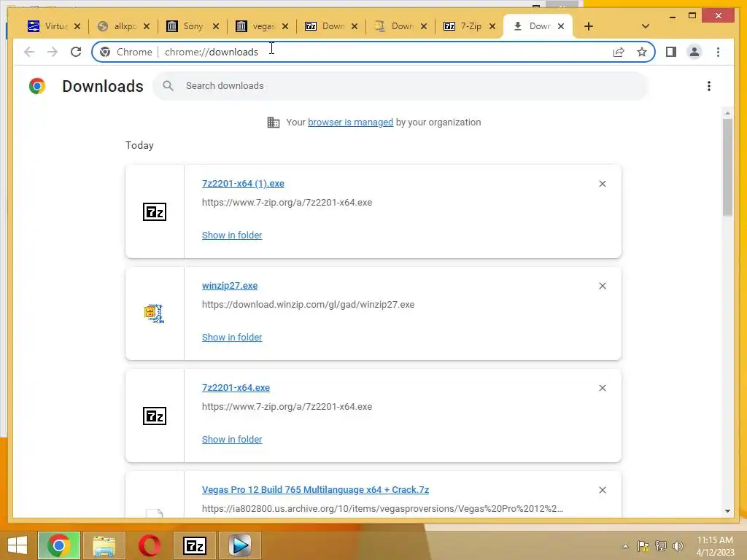The width and height of the screenshot is (747, 560).
Task: Open the 'browser is managed' link
Action: [x=351, y=122]
